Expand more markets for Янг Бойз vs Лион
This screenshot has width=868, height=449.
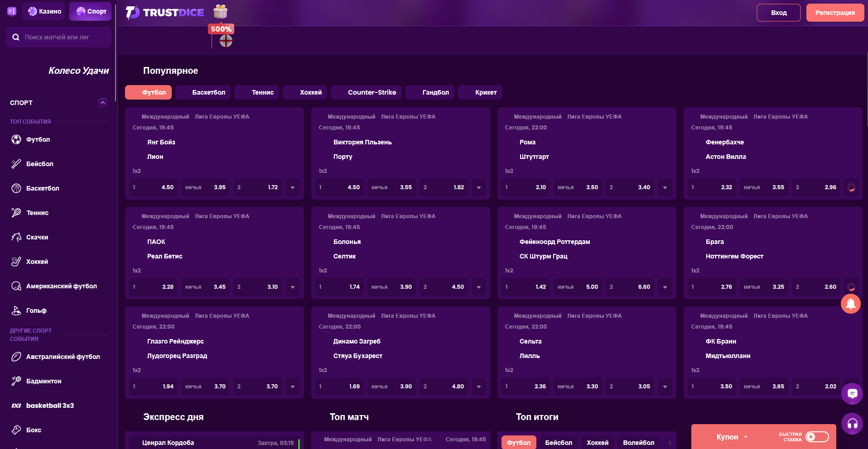(x=293, y=187)
